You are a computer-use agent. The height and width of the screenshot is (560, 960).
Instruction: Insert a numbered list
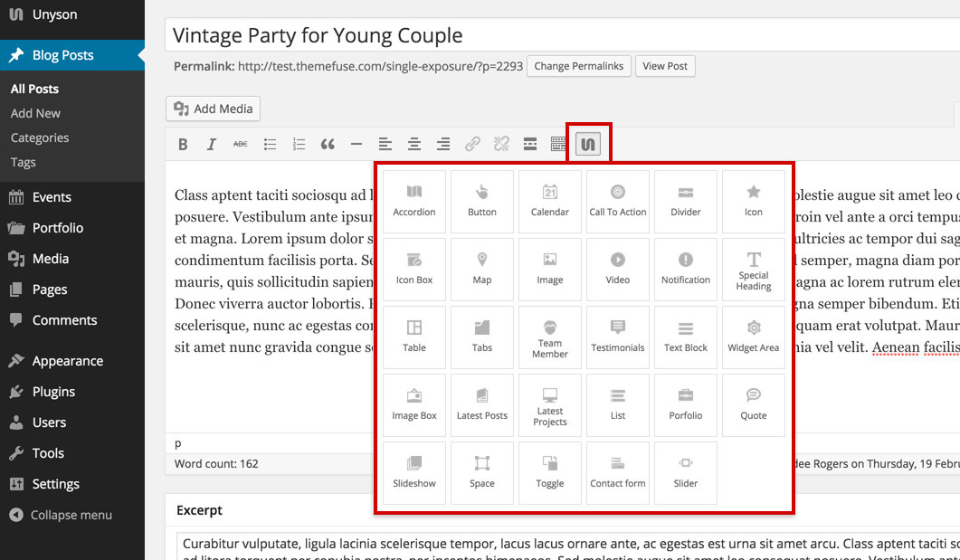pyautogui.click(x=299, y=145)
